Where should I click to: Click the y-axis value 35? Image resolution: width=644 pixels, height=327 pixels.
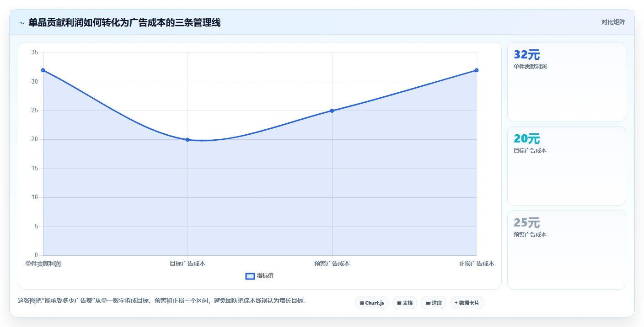pos(35,53)
